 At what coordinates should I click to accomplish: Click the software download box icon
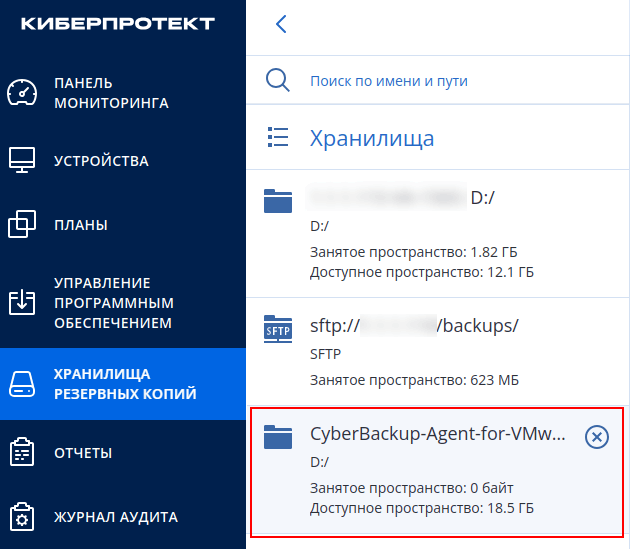(x=22, y=302)
